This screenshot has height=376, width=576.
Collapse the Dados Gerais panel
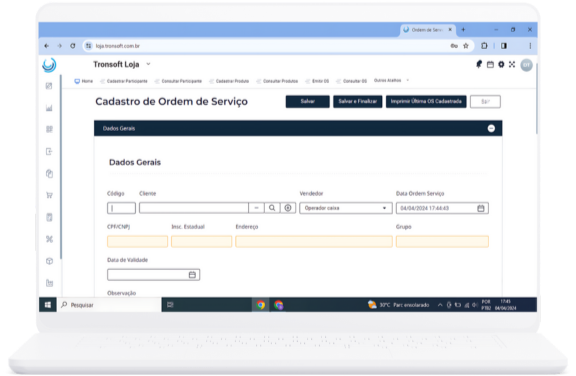[491, 129]
